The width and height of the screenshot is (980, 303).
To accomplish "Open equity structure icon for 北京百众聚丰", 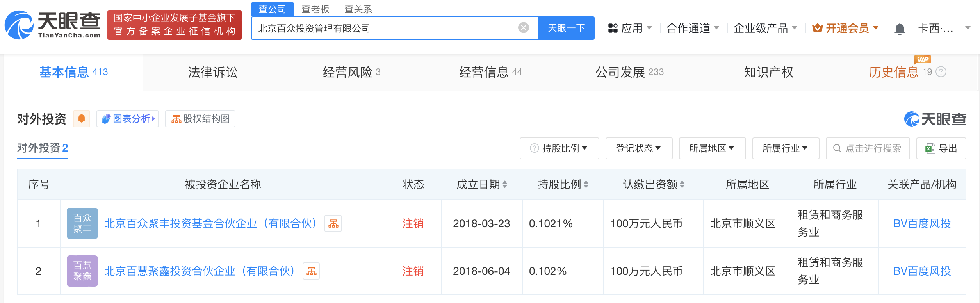I will coord(333,223).
